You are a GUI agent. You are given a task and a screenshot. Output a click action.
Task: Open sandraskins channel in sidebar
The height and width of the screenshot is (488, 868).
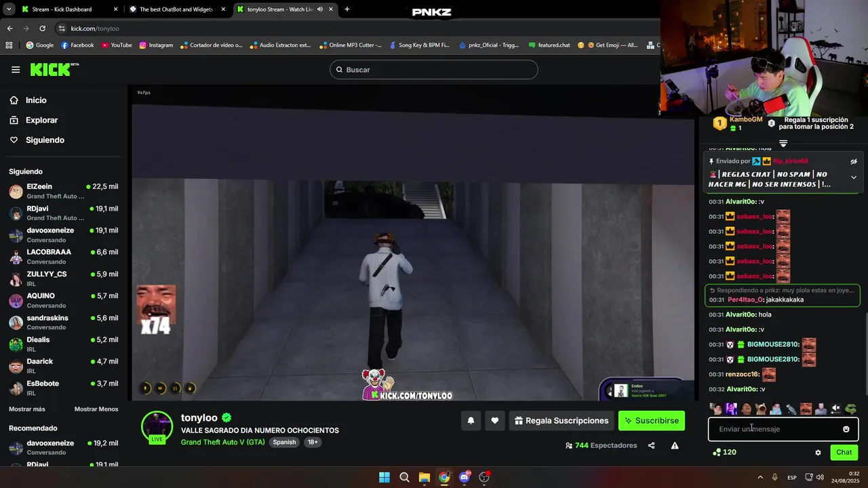click(64, 323)
